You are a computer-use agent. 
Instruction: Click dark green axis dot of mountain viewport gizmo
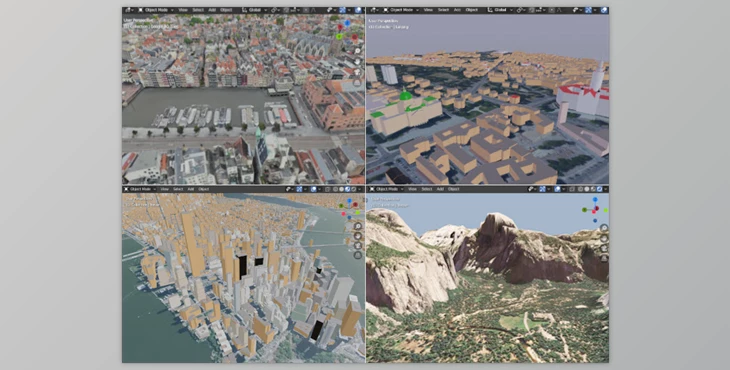[x=584, y=210]
